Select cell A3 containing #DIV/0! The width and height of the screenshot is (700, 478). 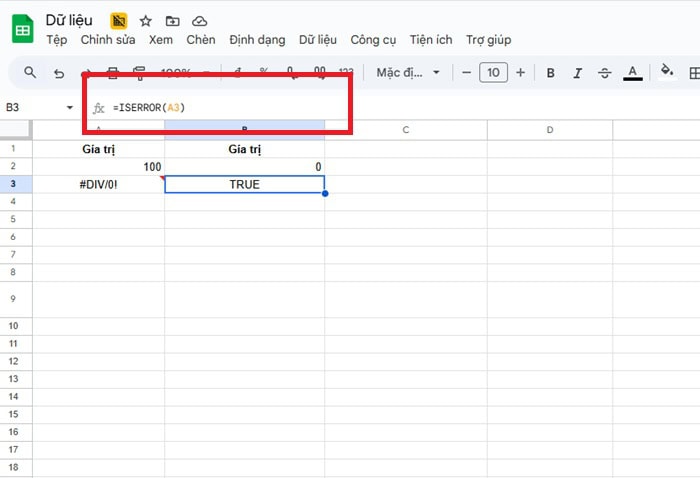click(98, 184)
